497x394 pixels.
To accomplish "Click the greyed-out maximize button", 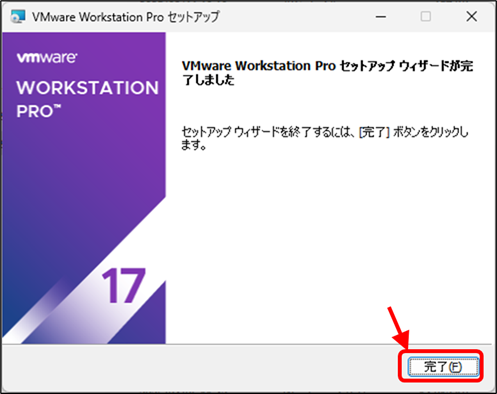I will click(426, 16).
